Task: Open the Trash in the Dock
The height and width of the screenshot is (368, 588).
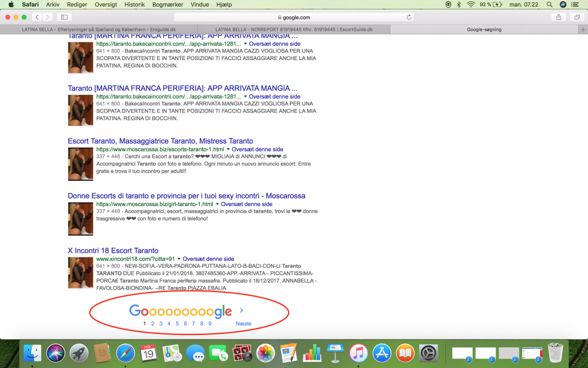Action: tap(556, 353)
